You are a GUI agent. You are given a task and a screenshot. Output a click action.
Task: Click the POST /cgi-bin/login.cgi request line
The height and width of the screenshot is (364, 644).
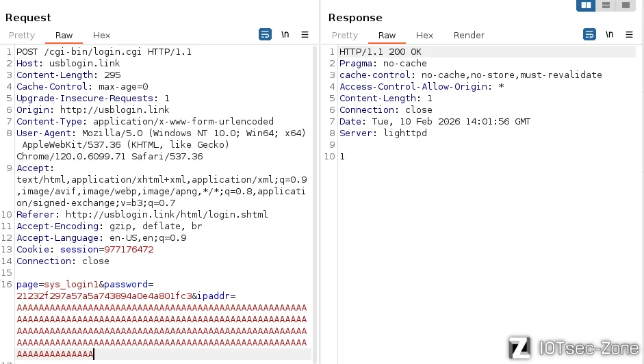(x=104, y=52)
